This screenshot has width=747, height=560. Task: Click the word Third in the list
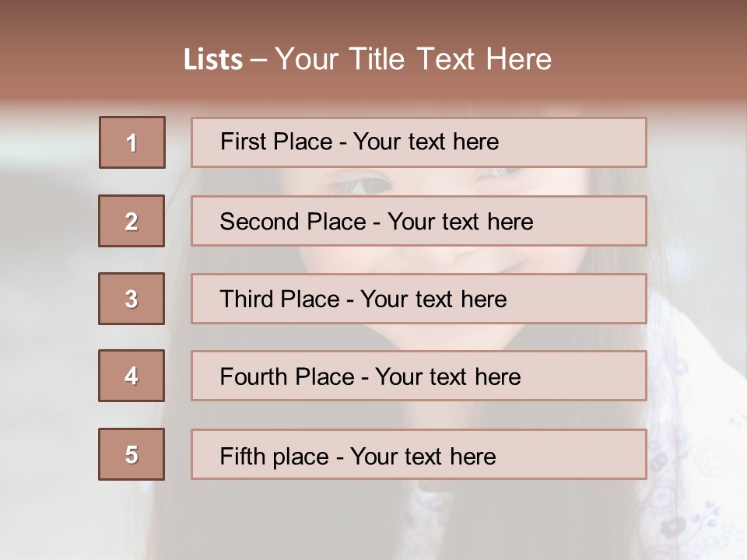click(x=247, y=299)
